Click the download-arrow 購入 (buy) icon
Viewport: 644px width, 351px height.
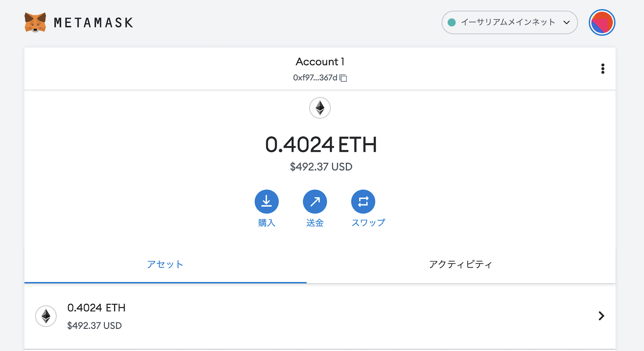tap(267, 202)
